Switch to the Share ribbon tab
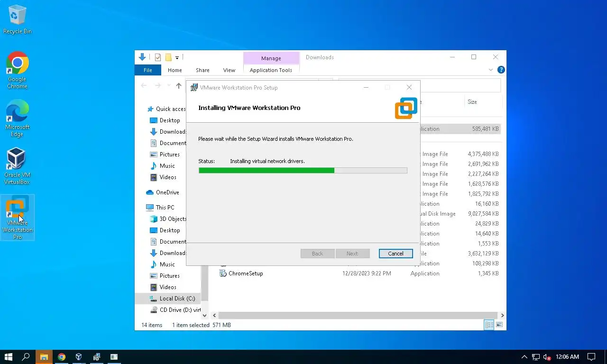This screenshot has width=607, height=364. pos(202,70)
